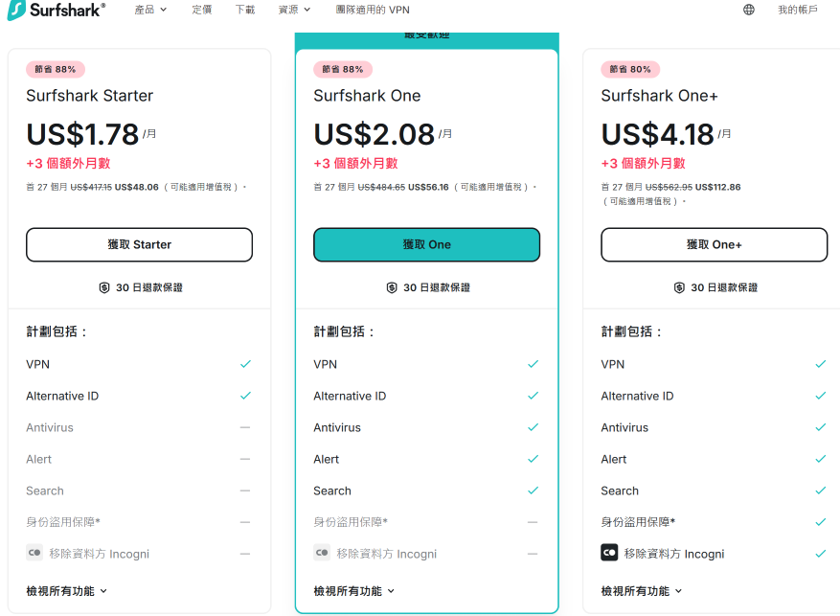
Task: Click the Incogni icon in Surfshark One plan
Action: pyautogui.click(x=322, y=552)
